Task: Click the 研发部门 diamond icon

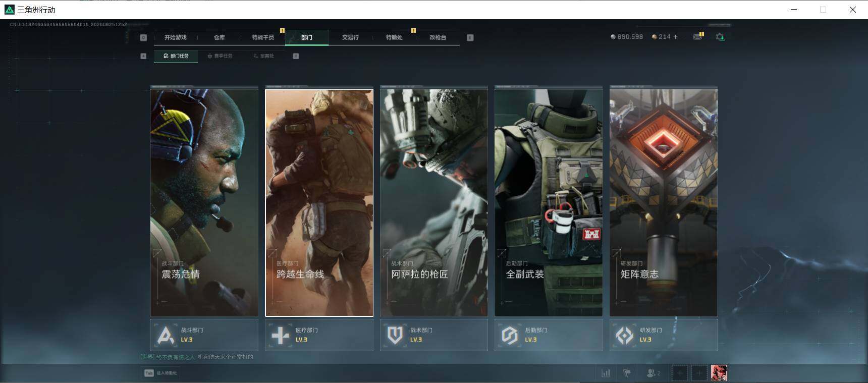Action: click(x=625, y=335)
